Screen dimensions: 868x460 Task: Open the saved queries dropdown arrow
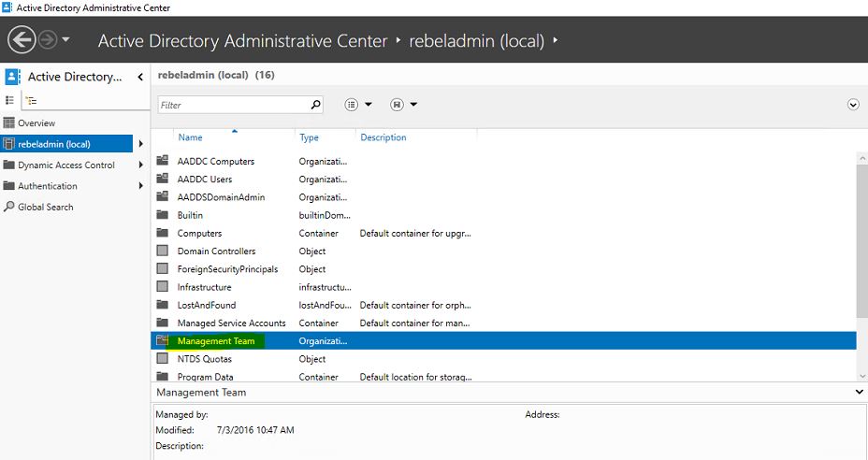(x=413, y=104)
